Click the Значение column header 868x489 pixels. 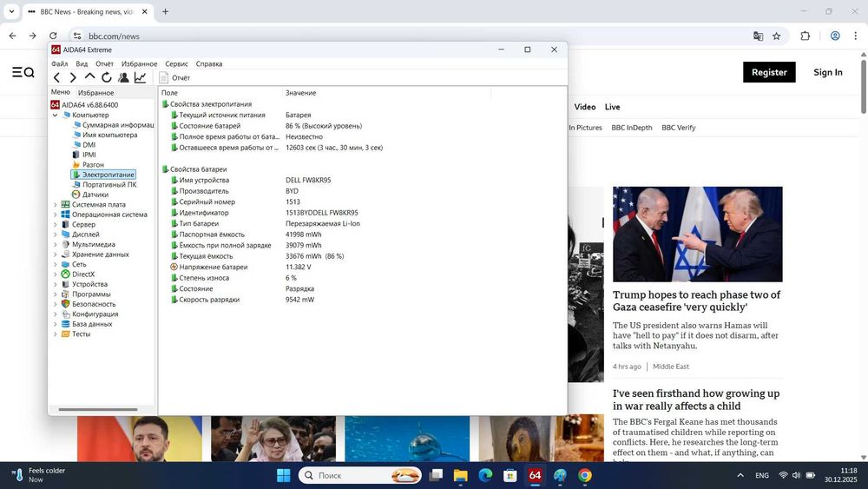tap(386, 93)
